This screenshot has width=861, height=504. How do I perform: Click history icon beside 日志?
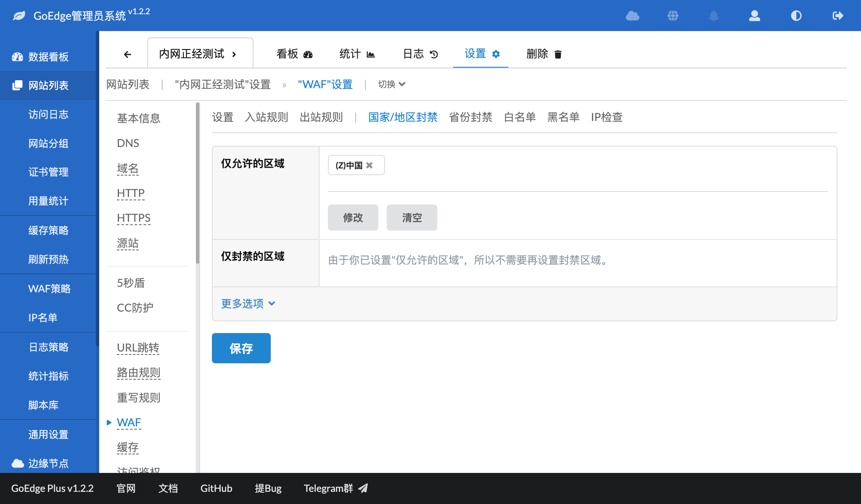434,54
